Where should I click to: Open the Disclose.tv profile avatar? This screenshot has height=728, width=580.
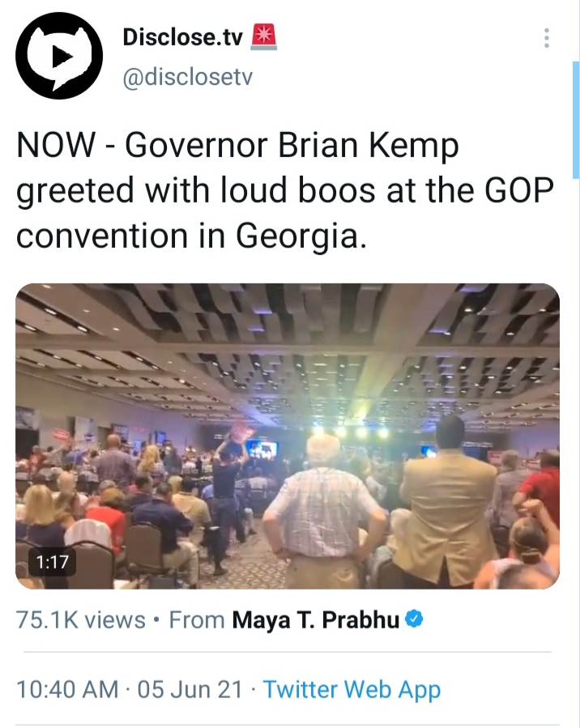[58, 56]
